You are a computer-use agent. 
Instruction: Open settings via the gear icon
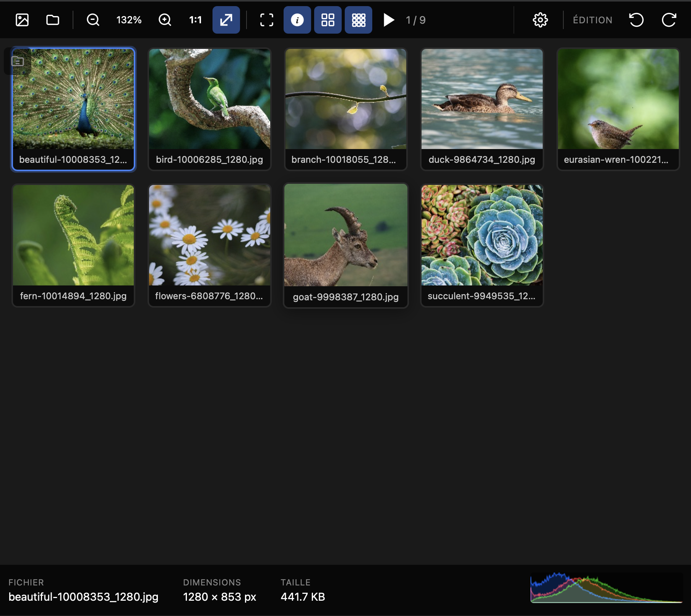pyautogui.click(x=540, y=20)
